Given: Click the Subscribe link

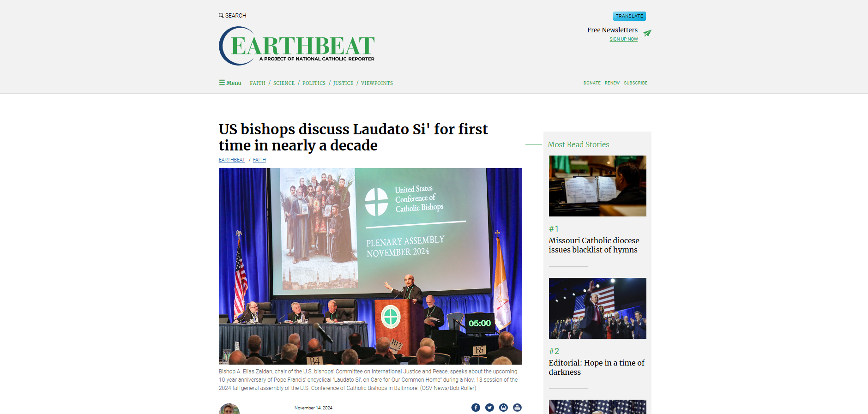Looking at the screenshot, I should coord(635,83).
